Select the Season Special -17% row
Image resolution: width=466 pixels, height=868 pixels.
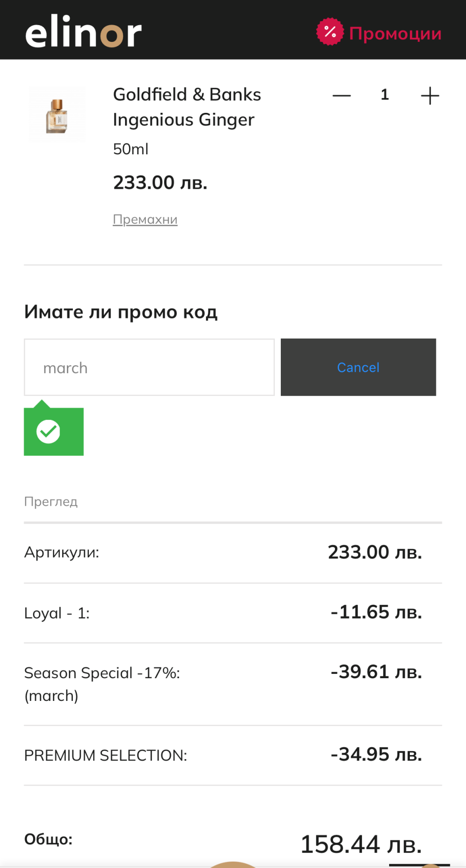233,684
